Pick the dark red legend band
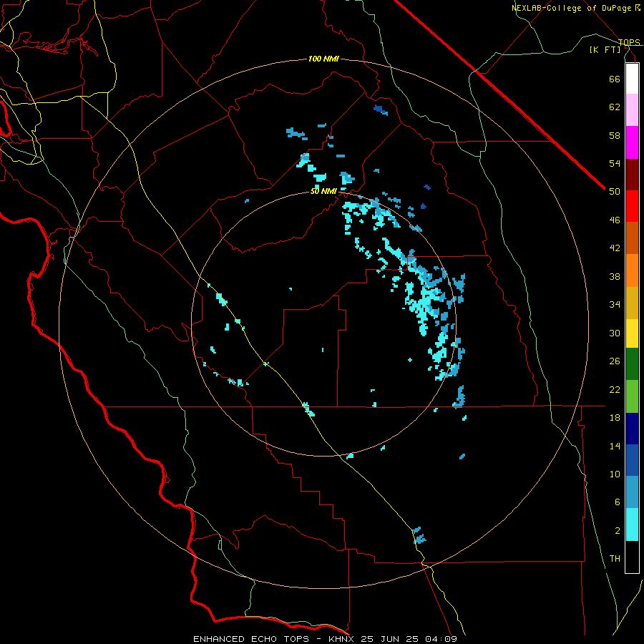644x644 pixels. click(632, 174)
